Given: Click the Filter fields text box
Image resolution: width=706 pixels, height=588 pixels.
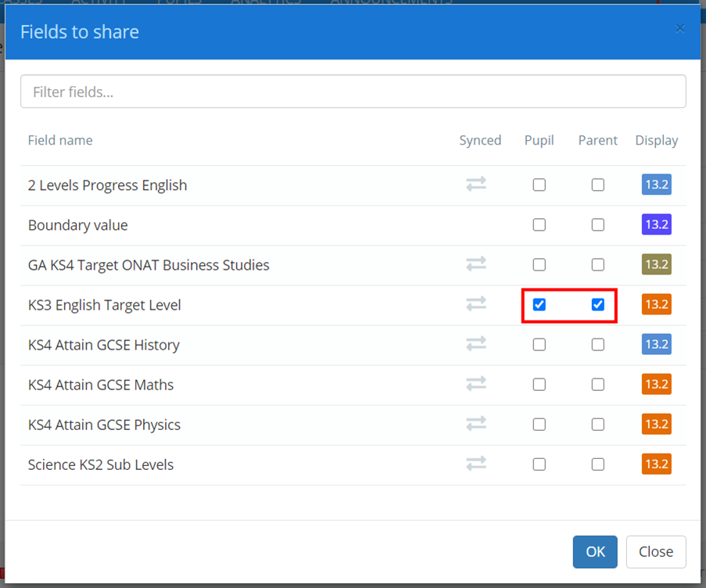Looking at the screenshot, I should [x=353, y=91].
